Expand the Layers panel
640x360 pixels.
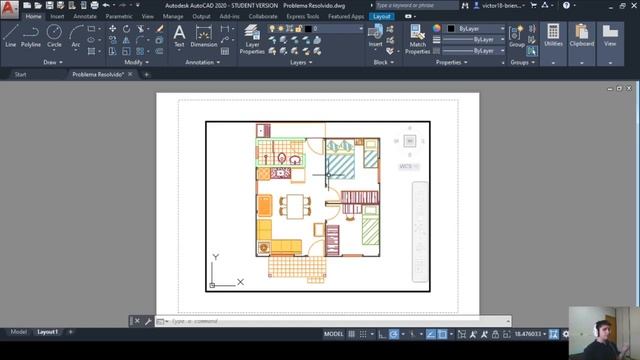point(301,62)
